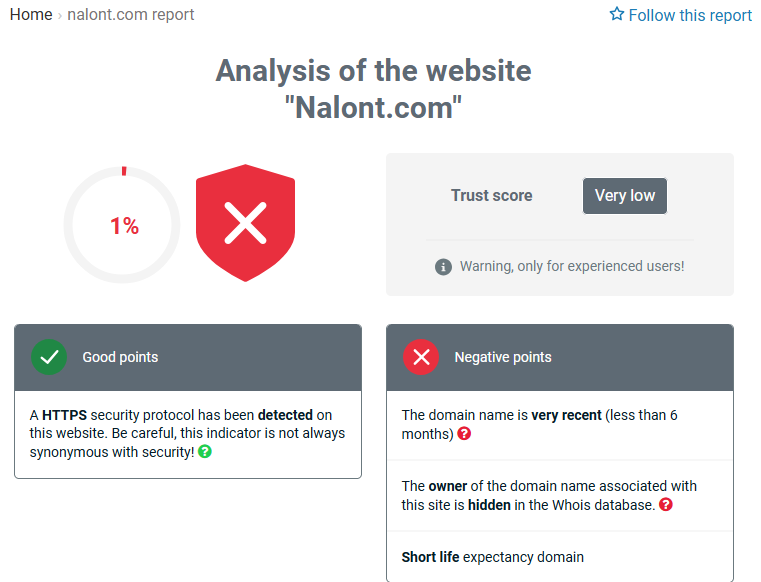The image size is (761, 582).
Task: Open the green help icon after HTTPS note
Action: (205, 452)
